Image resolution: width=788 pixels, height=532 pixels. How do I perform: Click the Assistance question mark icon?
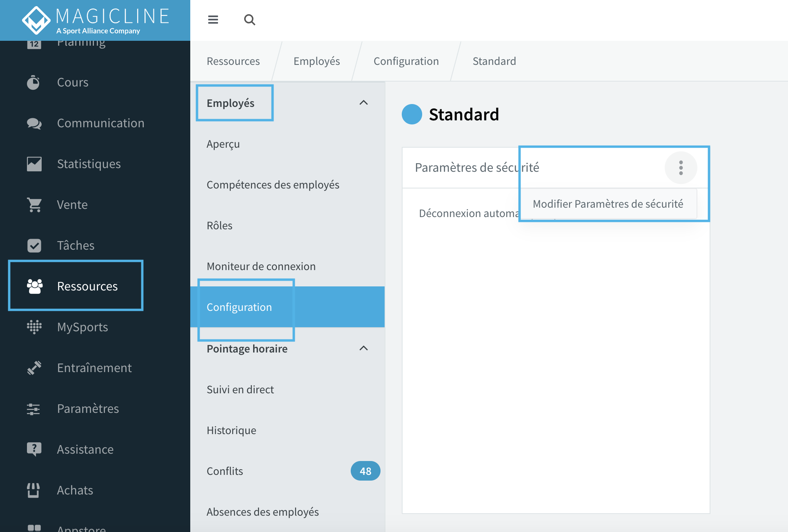(34, 449)
